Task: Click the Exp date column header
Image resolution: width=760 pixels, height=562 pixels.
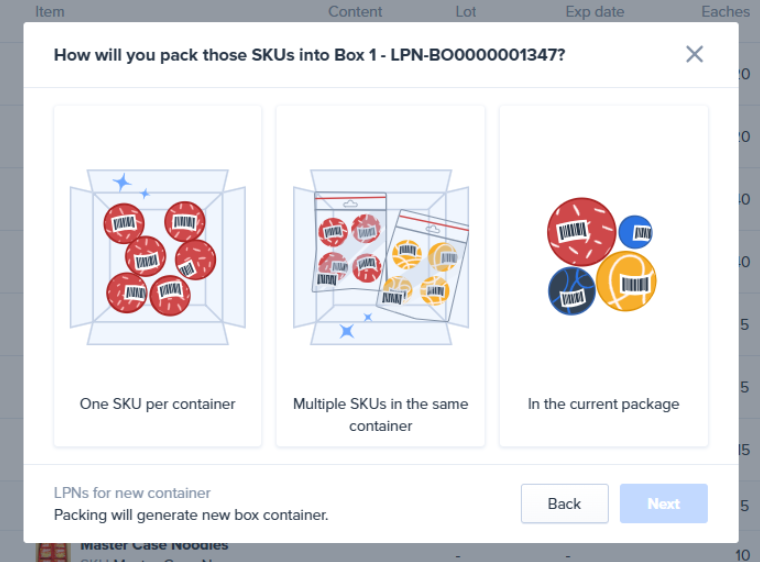Action: [594, 12]
